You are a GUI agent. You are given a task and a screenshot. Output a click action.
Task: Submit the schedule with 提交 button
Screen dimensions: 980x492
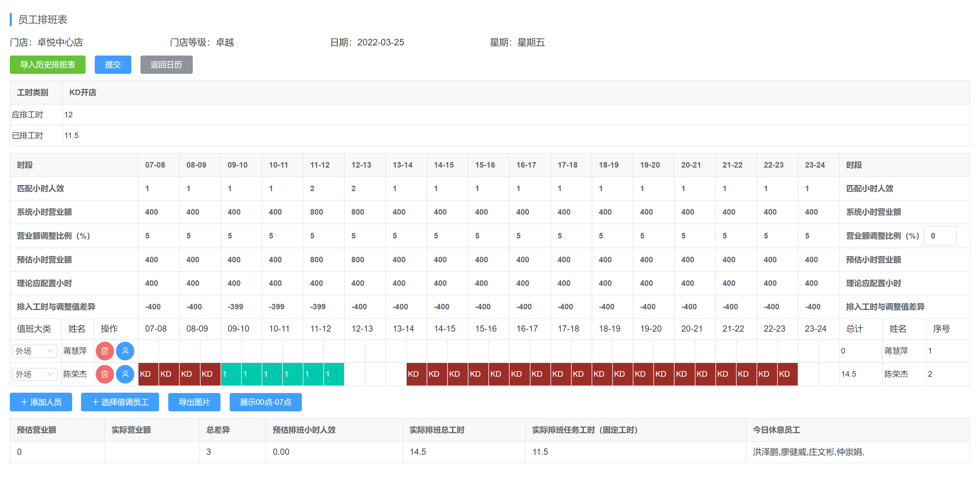[113, 64]
